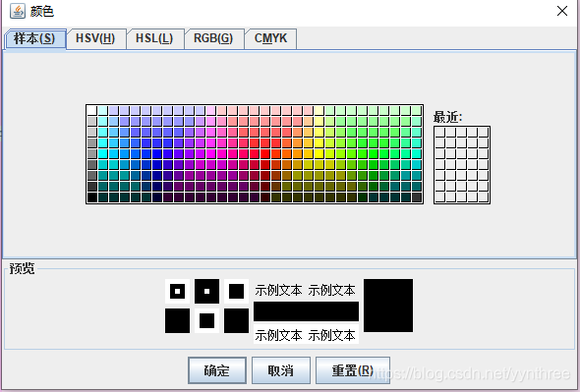The height and width of the screenshot is (392, 580).
Task: Open the HSV(H) tab
Action: pyautogui.click(x=95, y=38)
